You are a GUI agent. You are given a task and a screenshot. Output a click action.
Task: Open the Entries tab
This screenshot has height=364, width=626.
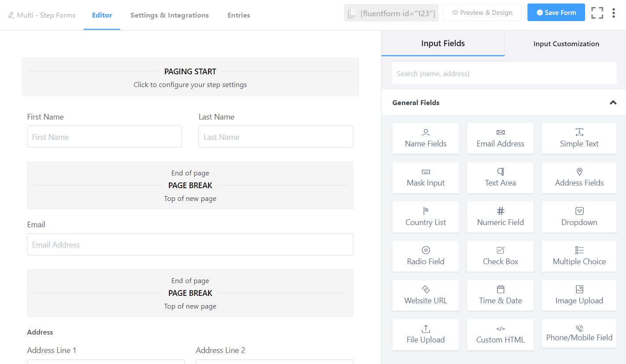pos(238,15)
